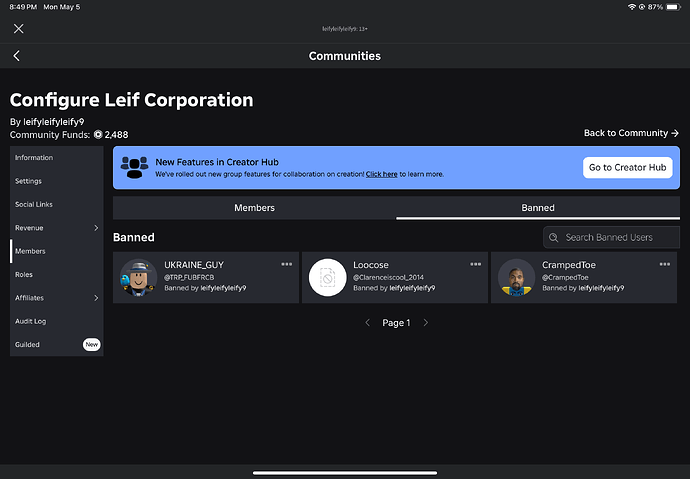Click Back to Community link
690x479 pixels.
pyautogui.click(x=631, y=133)
